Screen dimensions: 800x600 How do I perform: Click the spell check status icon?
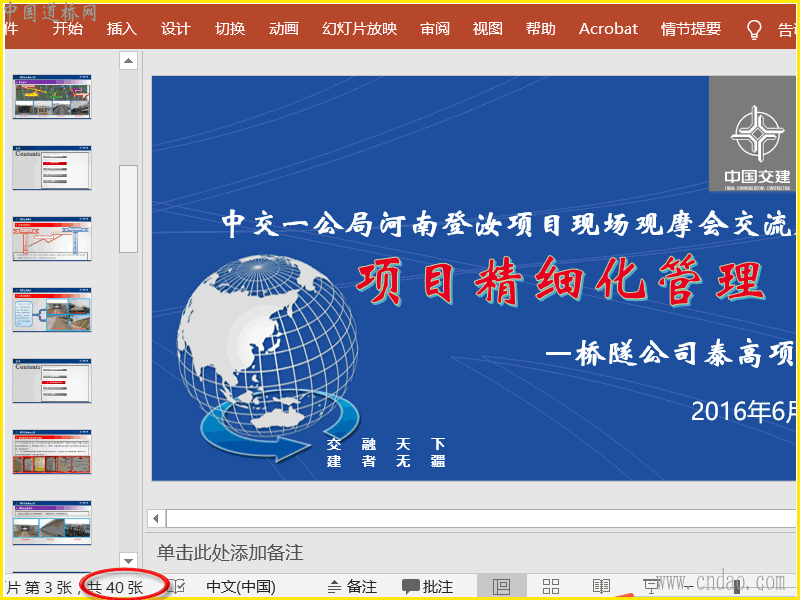(x=177, y=586)
